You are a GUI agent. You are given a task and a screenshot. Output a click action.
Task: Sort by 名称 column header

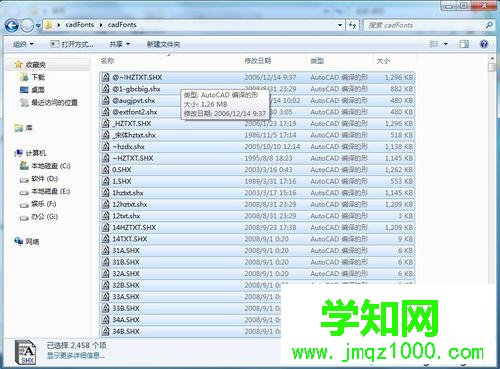click(108, 61)
